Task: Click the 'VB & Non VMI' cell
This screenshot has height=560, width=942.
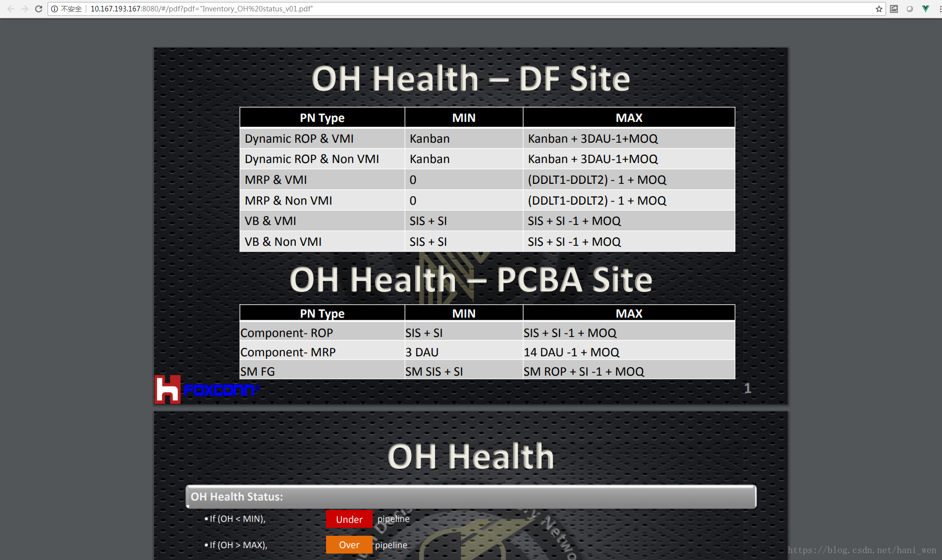Action: pyautogui.click(x=322, y=242)
